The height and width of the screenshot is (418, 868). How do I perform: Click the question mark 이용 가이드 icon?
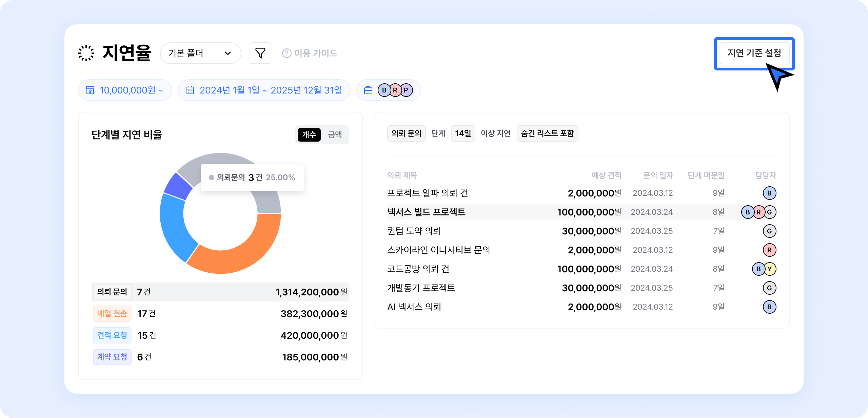[x=287, y=53]
